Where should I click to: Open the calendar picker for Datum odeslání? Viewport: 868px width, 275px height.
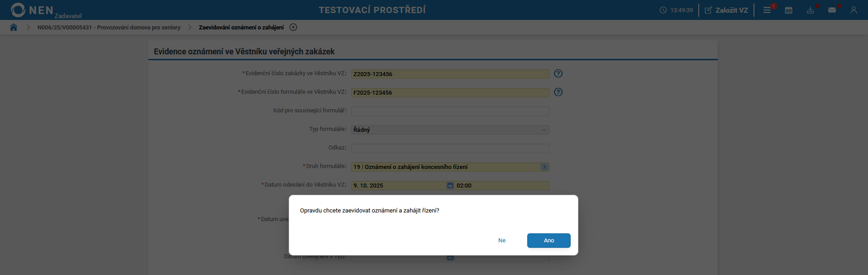[450, 185]
